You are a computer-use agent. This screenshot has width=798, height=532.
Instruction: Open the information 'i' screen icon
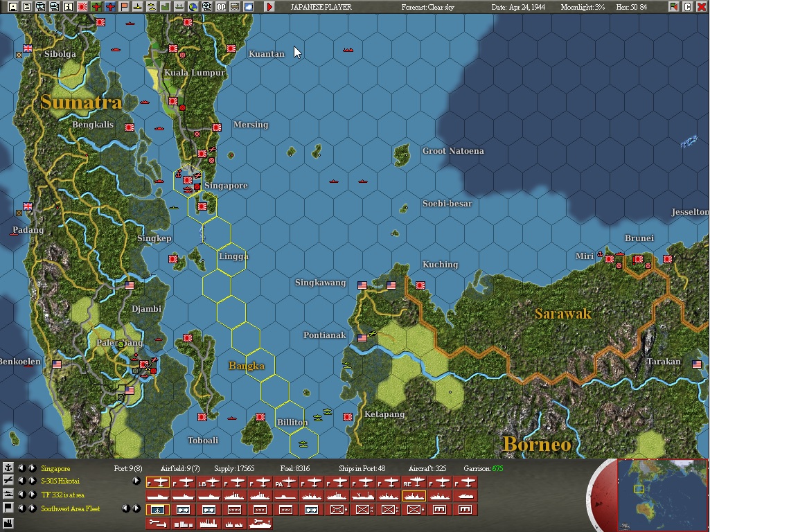[x=68, y=7]
